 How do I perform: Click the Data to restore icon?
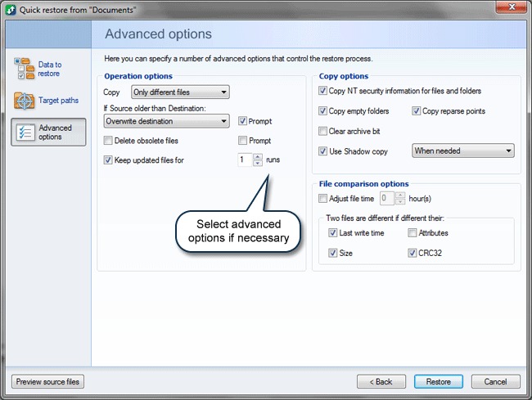24,69
